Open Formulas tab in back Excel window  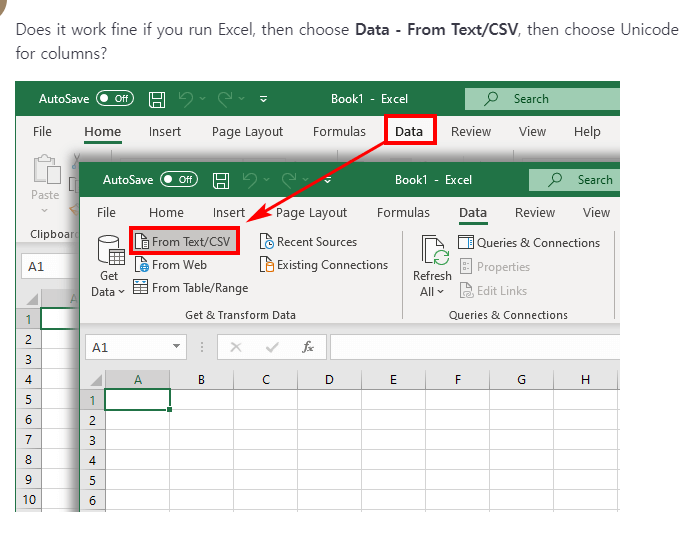click(339, 131)
